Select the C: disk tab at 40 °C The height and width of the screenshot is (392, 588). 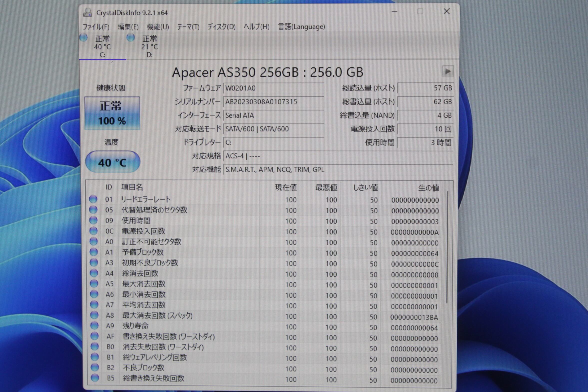pyautogui.click(x=102, y=46)
